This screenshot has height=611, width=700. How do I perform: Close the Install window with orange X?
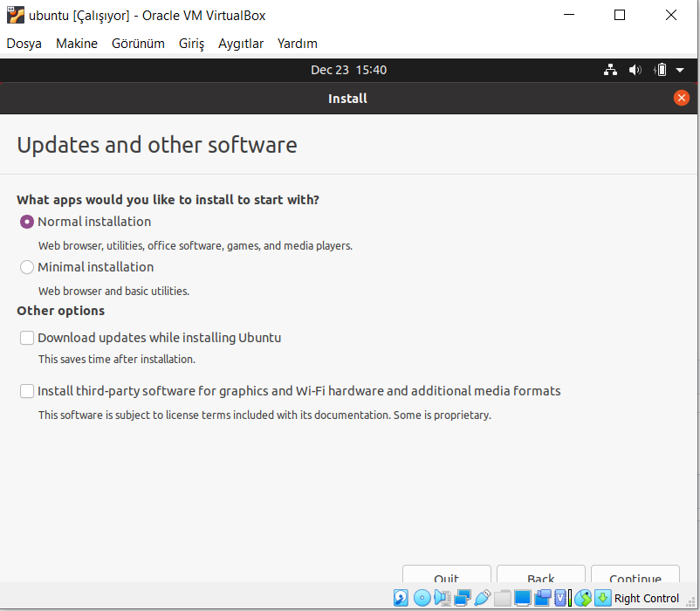pos(682,98)
